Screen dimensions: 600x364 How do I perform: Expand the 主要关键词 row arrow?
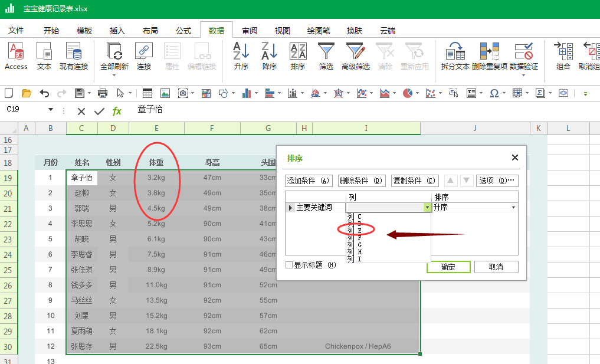click(290, 208)
